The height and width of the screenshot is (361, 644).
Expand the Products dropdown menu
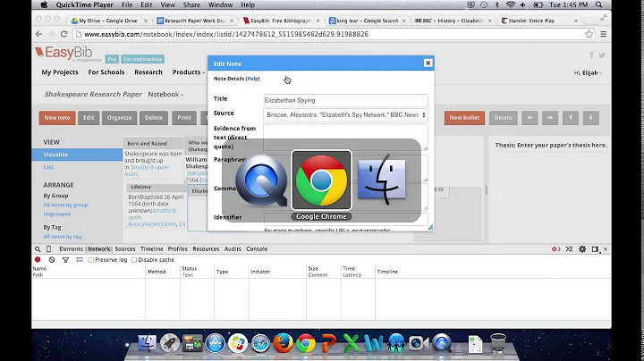click(189, 72)
